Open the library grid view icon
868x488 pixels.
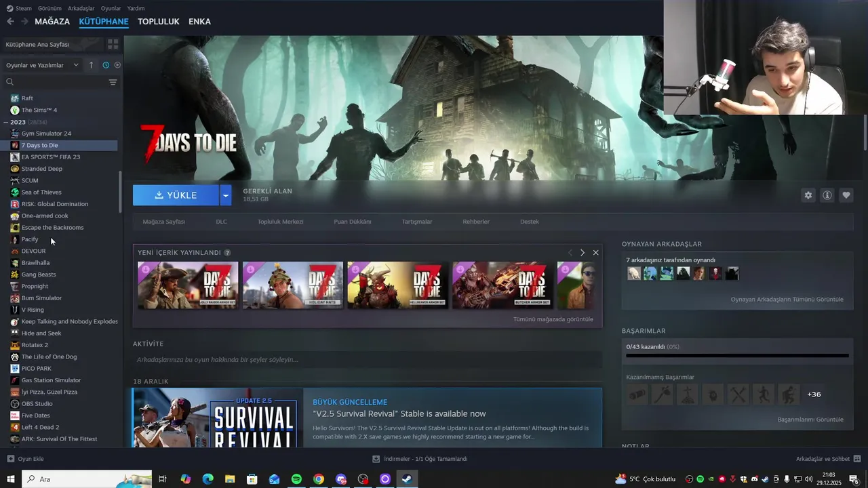pyautogui.click(x=113, y=44)
